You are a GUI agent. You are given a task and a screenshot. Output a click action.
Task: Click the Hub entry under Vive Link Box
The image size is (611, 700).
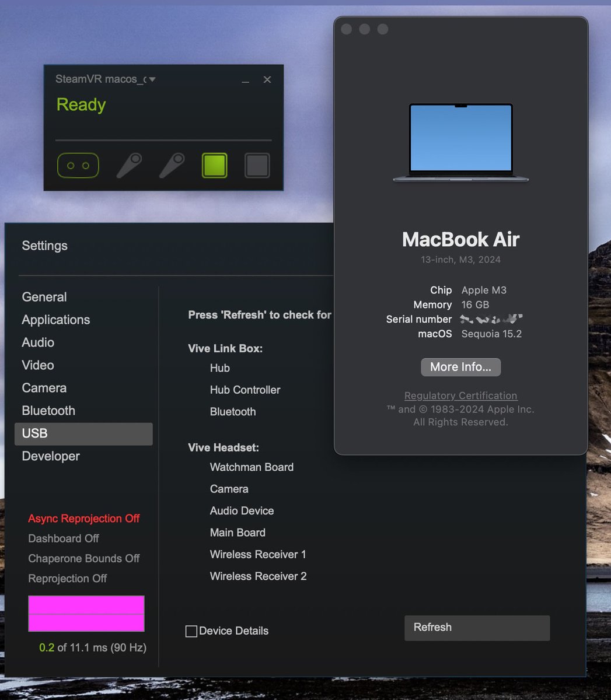[220, 368]
